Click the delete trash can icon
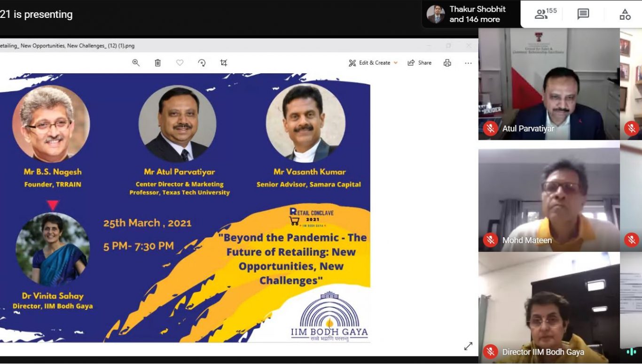Viewport: 642px width, 364px height. click(158, 63)
